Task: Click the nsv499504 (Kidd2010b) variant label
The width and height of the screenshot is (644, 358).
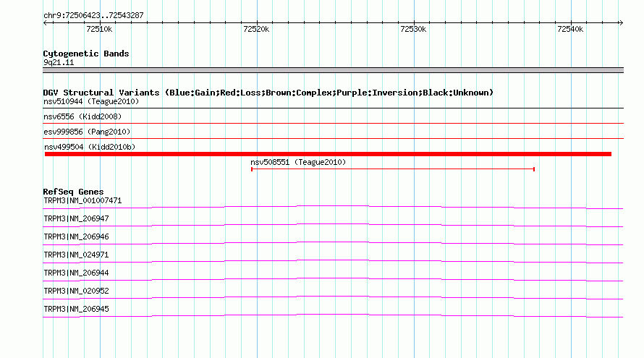Action: pos(90,147)
